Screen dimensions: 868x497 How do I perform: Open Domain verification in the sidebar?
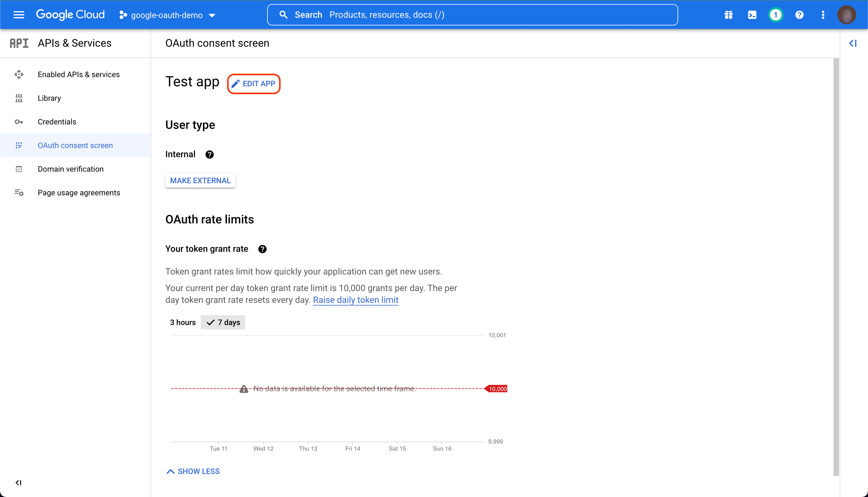71,169
